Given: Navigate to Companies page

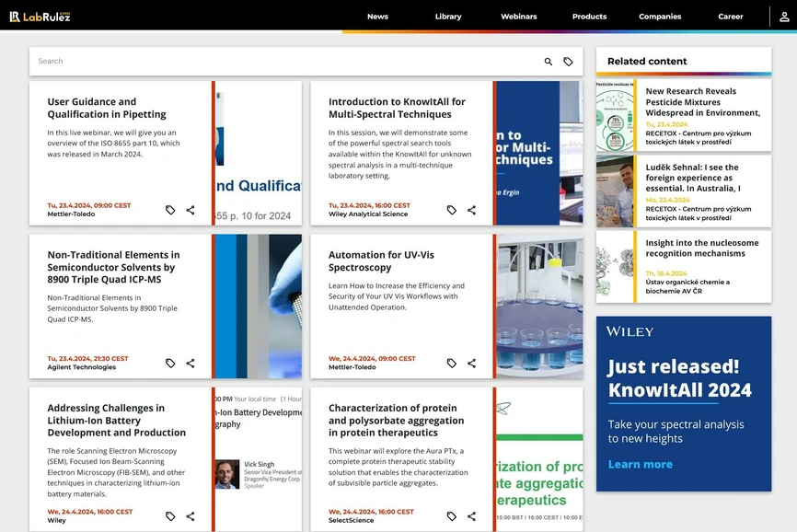Looking at the screenshot, I should pyautogui.click(x=660, y=17).
